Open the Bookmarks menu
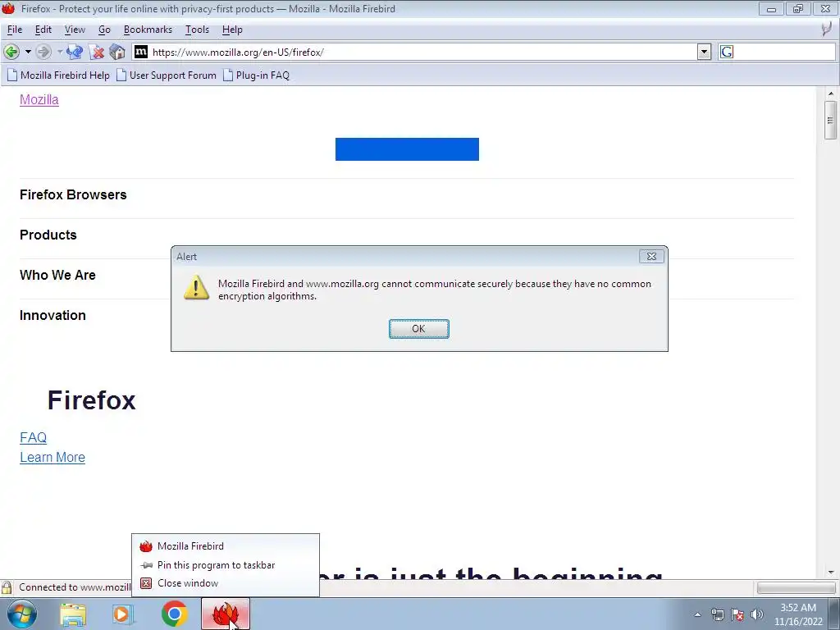The width and height of the screenshot is (840, 630). [148, 30]
